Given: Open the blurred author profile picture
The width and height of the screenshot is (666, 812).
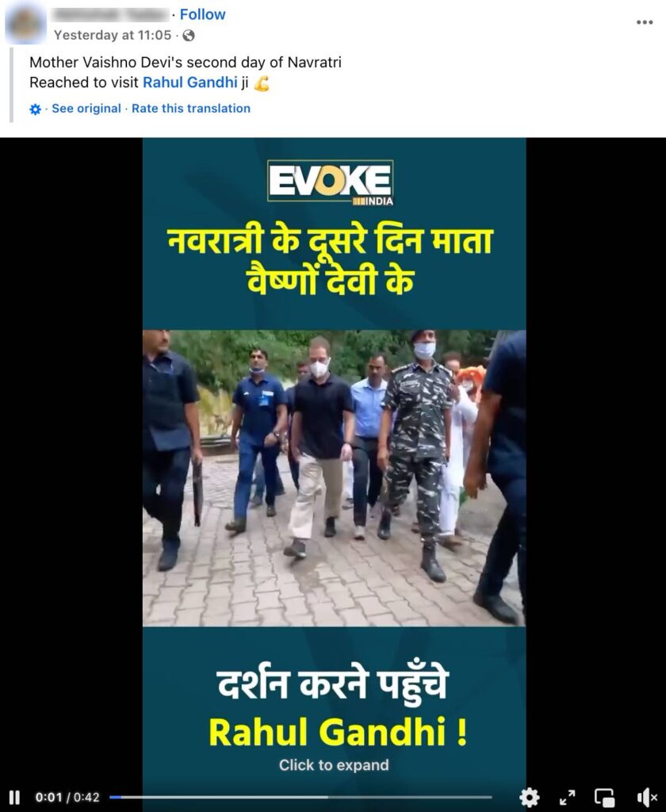Looking at the screenshot, I should coord(26,24).
